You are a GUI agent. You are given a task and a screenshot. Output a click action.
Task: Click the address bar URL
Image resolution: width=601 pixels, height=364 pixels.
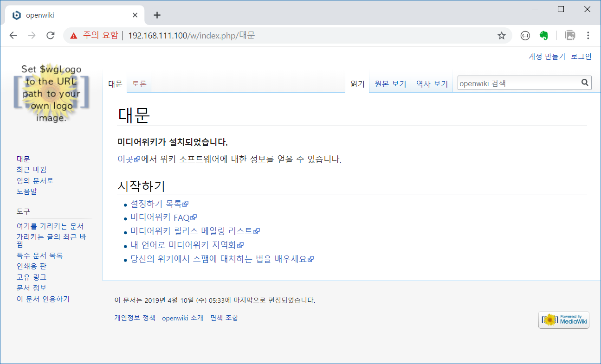192,36
